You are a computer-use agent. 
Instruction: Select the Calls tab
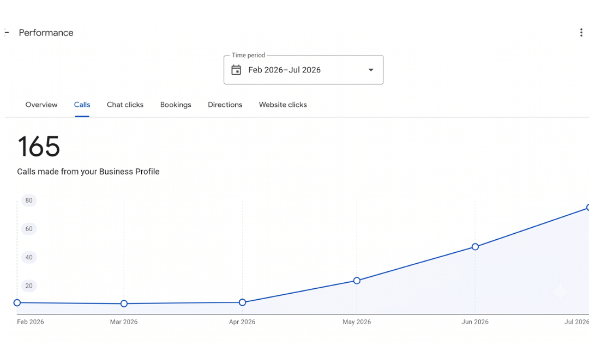82,105
